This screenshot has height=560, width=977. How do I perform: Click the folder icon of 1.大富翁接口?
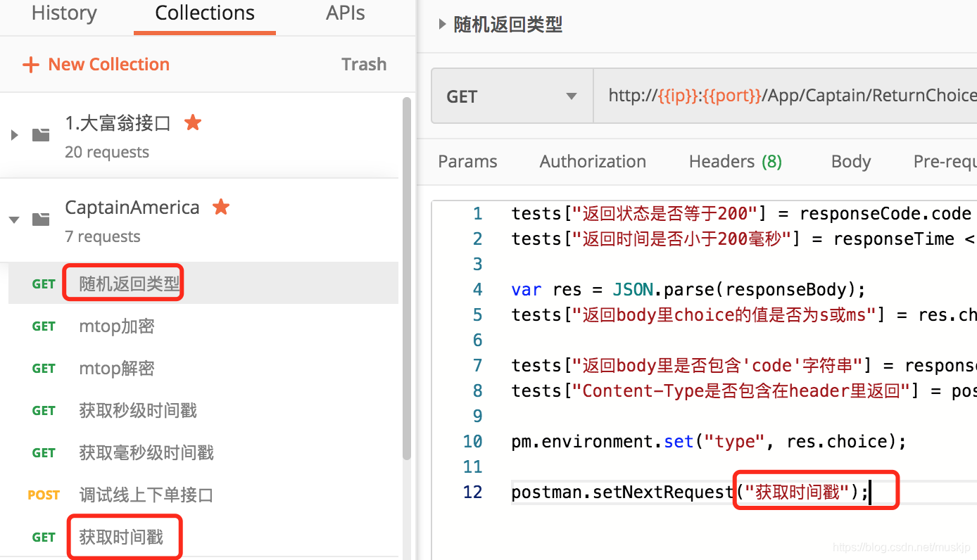[41, 134]
